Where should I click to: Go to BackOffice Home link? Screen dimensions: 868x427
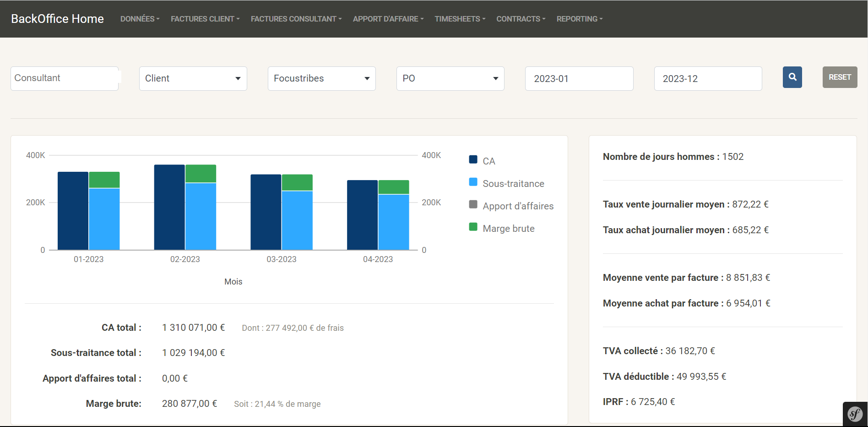click(57, 19)
